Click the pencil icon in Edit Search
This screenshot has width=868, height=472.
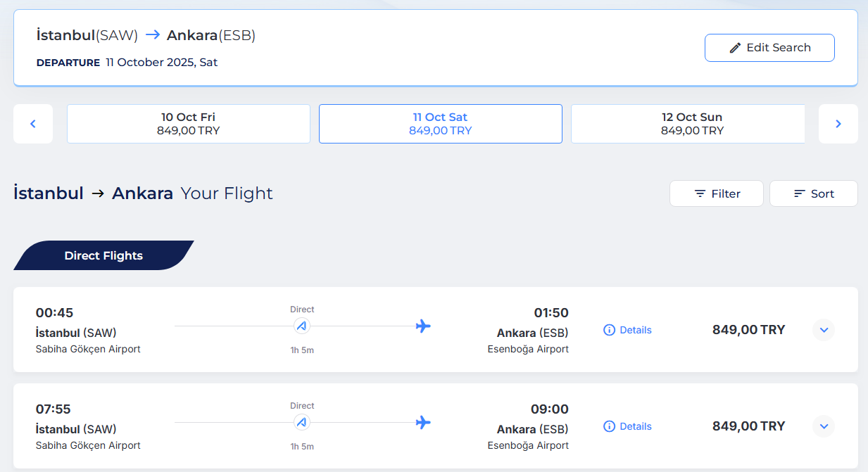click(735, 48)
